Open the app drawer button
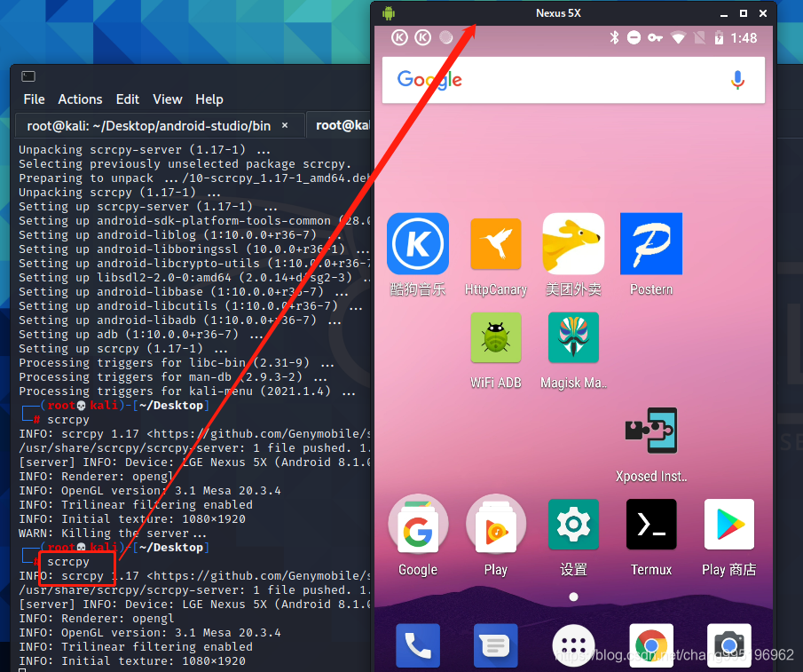 [x=573, y=645]
